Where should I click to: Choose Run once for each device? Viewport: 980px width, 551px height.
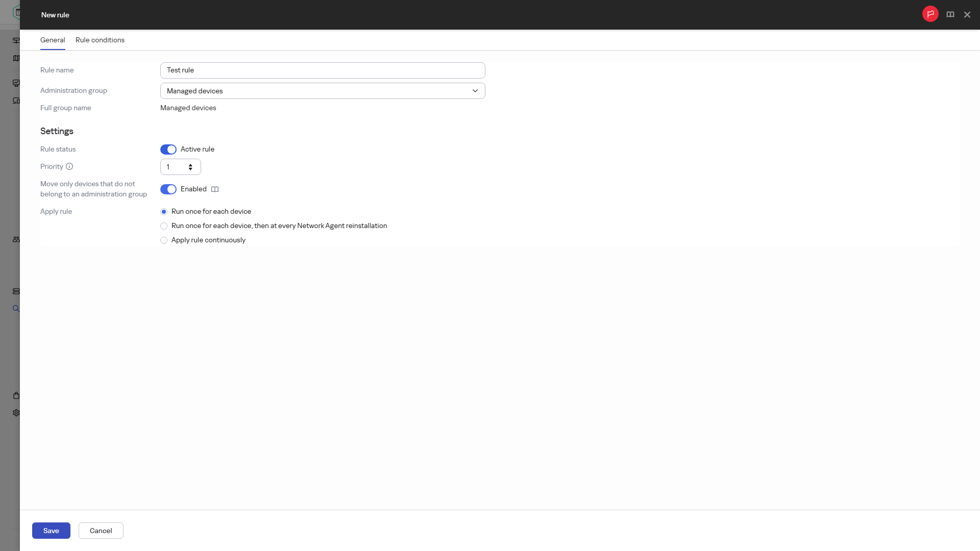pyautogui.click(x=164, y=212)
